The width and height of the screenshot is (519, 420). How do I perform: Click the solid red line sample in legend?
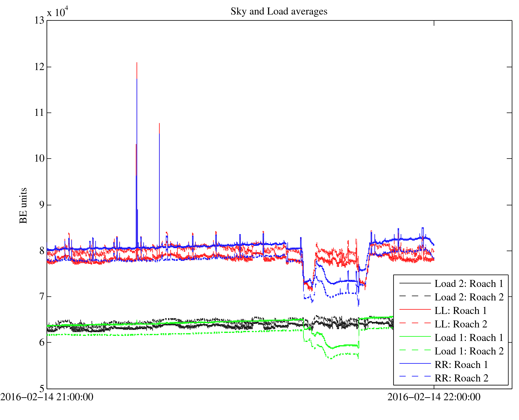click(x=415, y=310)
